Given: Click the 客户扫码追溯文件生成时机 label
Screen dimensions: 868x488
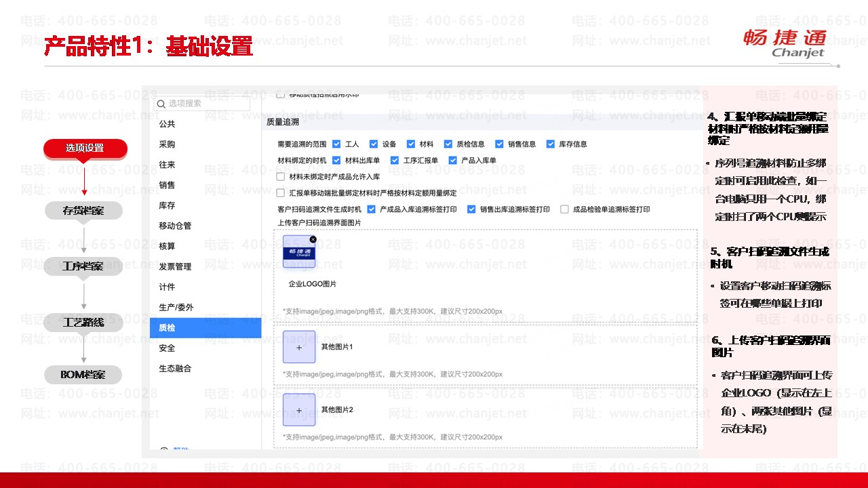Looking at the screenshot, I should (319, 209).
